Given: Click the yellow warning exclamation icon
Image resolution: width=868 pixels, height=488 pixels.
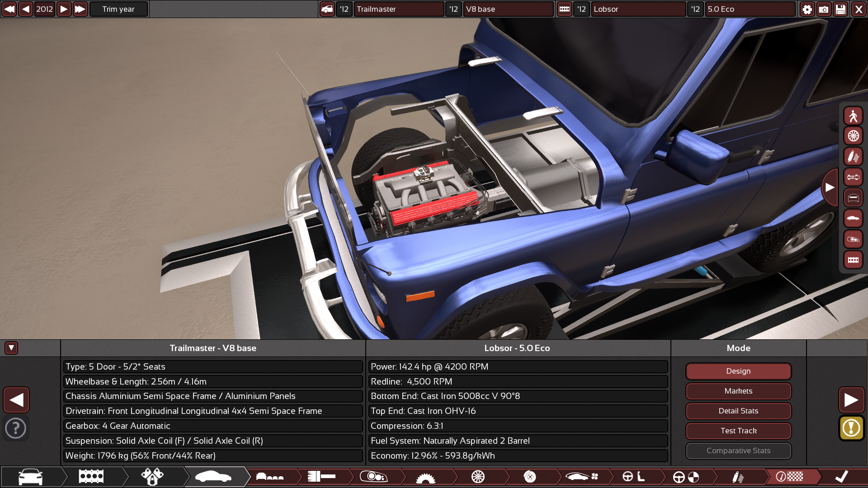Looking at the screenshot, I should pos(851,428).
